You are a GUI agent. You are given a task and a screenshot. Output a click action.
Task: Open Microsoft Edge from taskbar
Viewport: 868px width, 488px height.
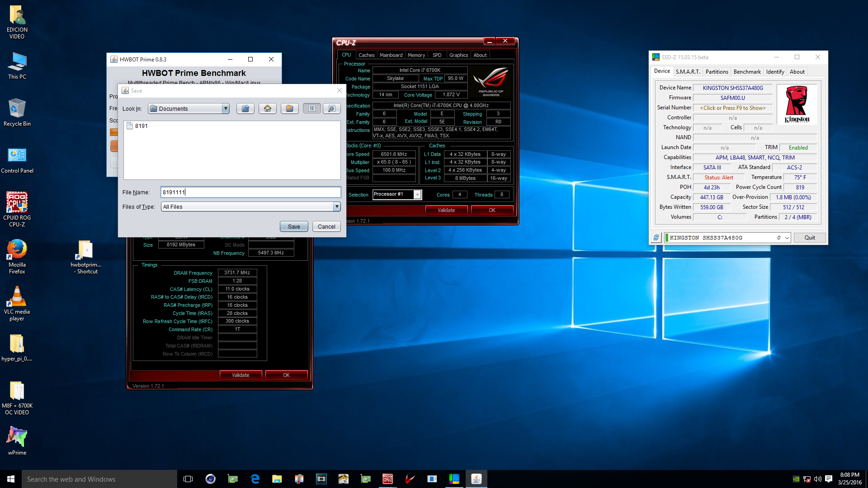click(255, 479)
